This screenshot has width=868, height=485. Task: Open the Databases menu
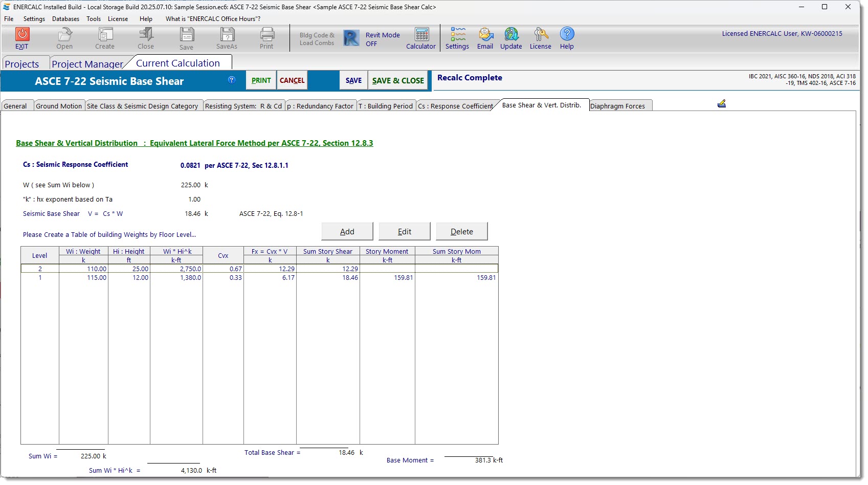(65, 19)
